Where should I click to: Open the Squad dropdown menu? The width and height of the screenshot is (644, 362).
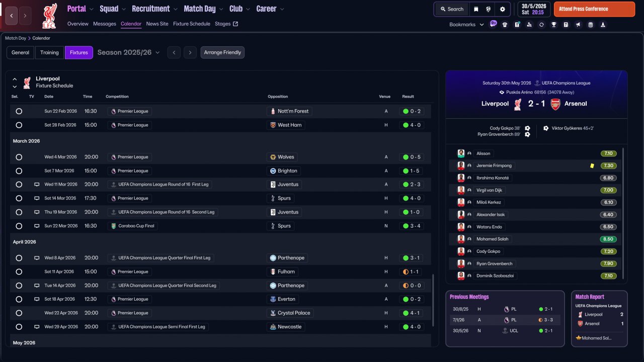(113, 9)
